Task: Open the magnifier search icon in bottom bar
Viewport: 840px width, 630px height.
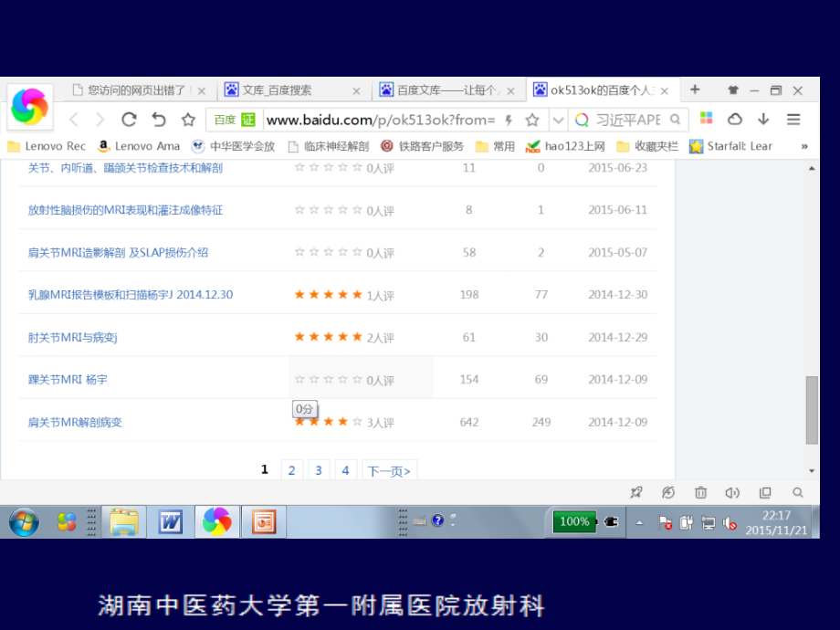Action: tap(797, 491)
